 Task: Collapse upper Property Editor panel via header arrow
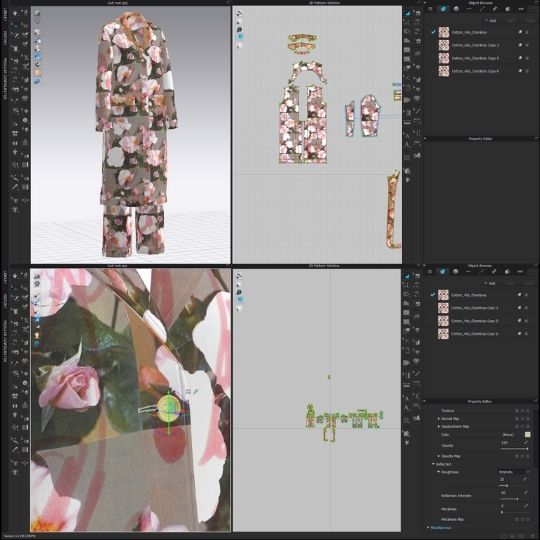(x=425, y=138)
